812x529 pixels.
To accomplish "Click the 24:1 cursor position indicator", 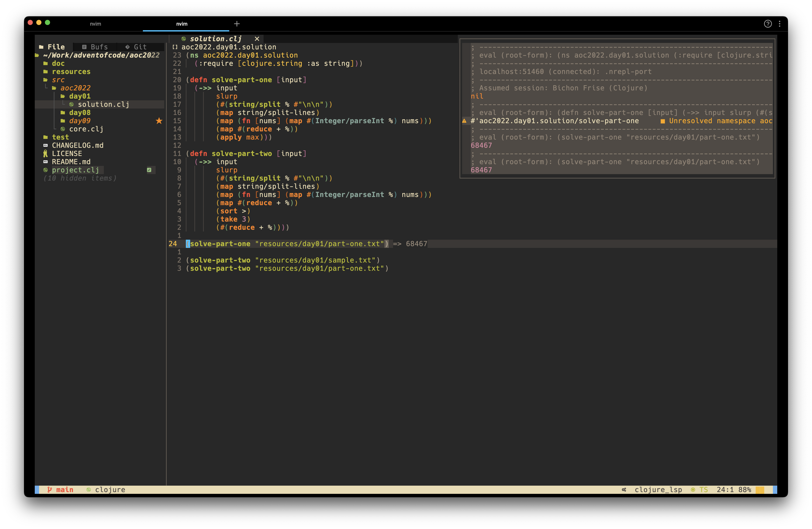I will click(725, 490).
